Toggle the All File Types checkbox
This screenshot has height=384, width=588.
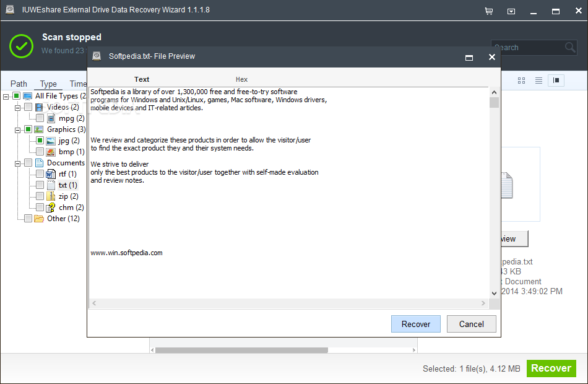(16, 96)
